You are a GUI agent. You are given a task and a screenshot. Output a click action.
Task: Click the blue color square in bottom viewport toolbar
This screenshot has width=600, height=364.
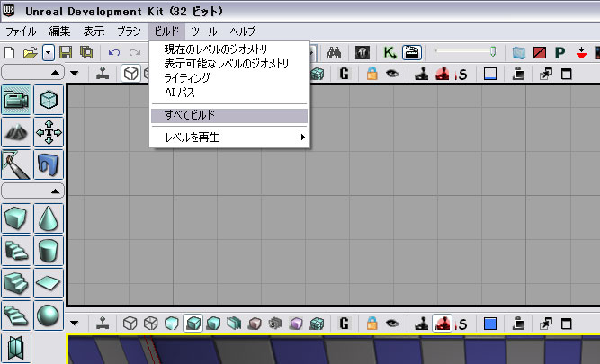point(490,324)
